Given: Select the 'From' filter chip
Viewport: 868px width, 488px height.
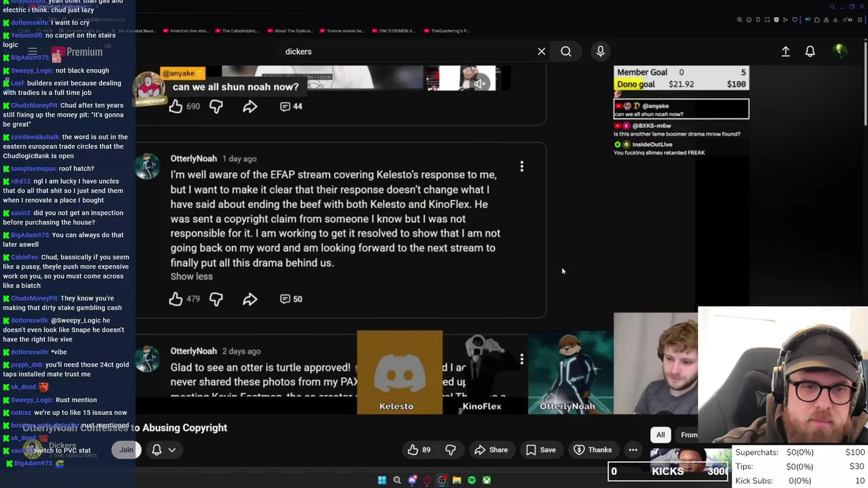Looking at the screenshot, I should click(x=688, y=435).
